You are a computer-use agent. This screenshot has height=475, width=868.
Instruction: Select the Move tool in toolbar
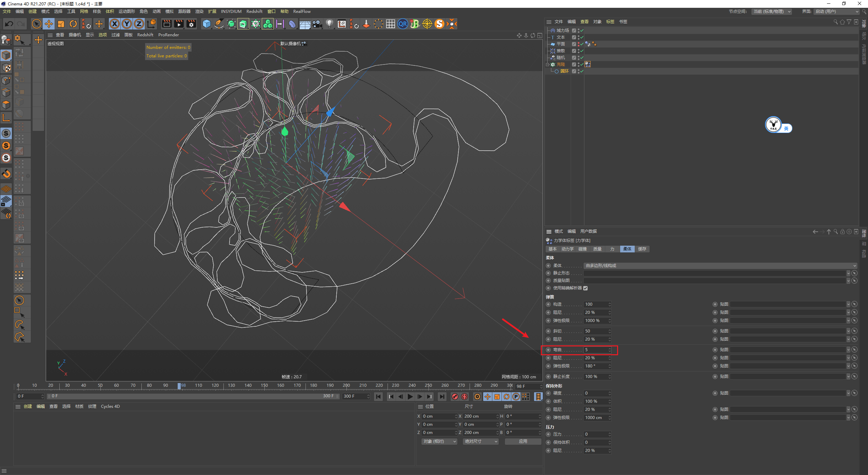click(49, 24)
